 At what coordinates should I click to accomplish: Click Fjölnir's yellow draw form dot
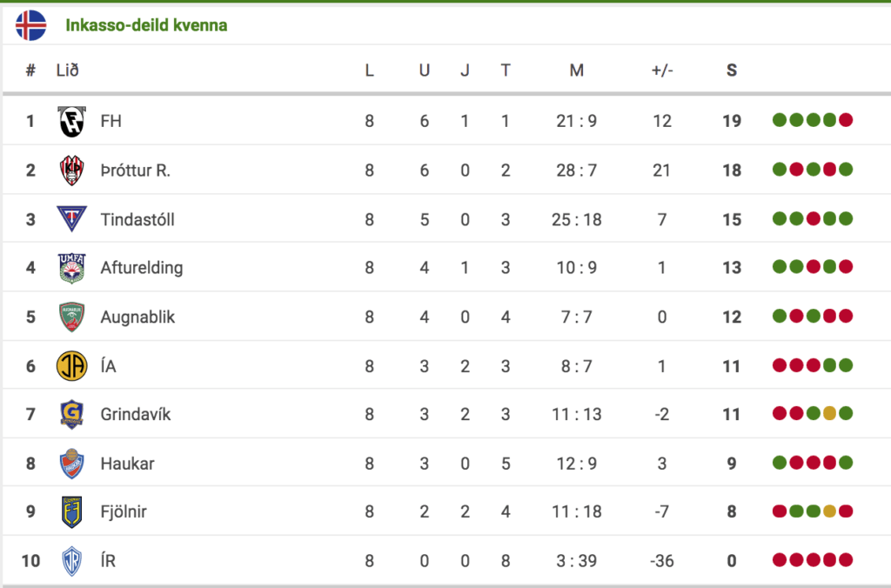829,511
